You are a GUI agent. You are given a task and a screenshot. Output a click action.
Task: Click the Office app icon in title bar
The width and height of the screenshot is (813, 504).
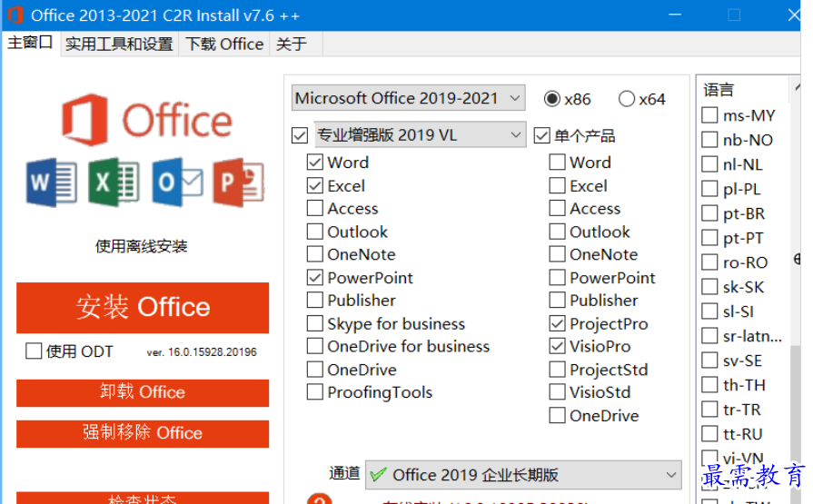[x=15, y=15]
